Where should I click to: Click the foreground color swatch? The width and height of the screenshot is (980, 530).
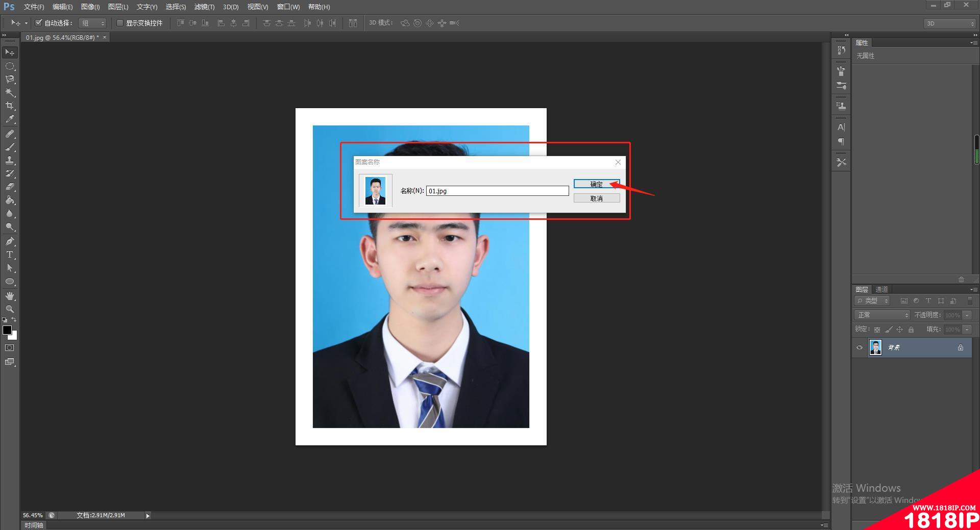tap(7, 330)
